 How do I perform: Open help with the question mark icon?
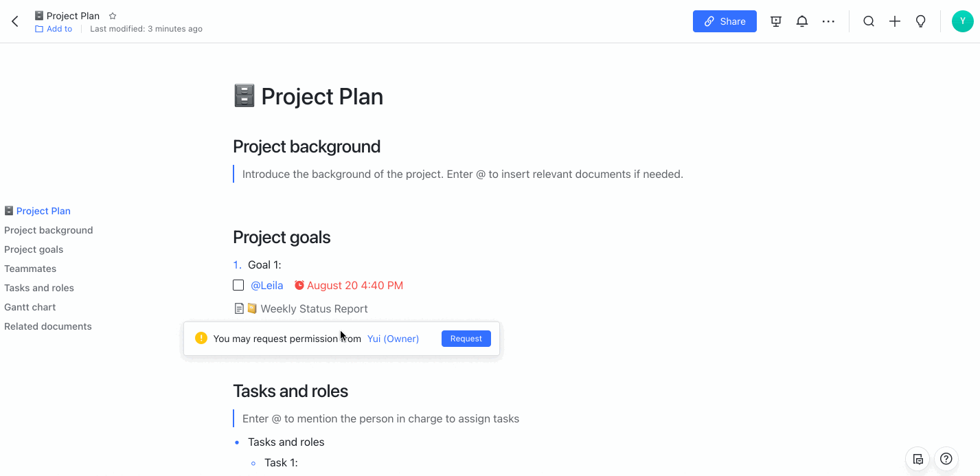[x=946, y=459]
